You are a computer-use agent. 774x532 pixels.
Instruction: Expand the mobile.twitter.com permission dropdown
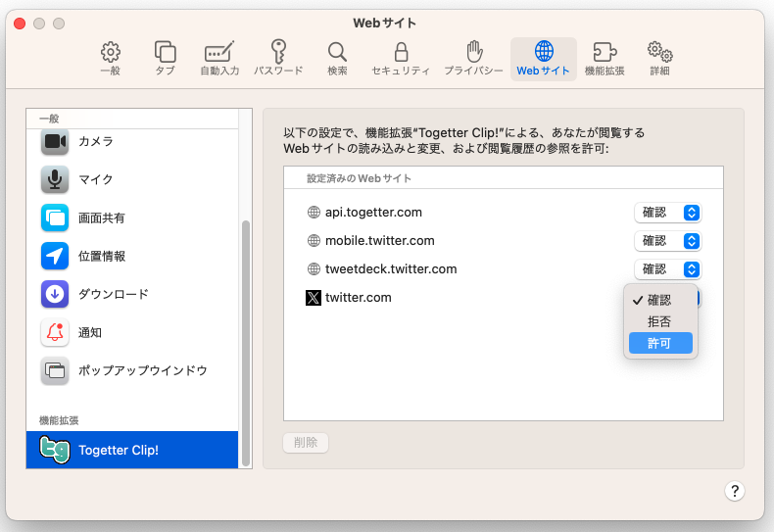(667, 241)
